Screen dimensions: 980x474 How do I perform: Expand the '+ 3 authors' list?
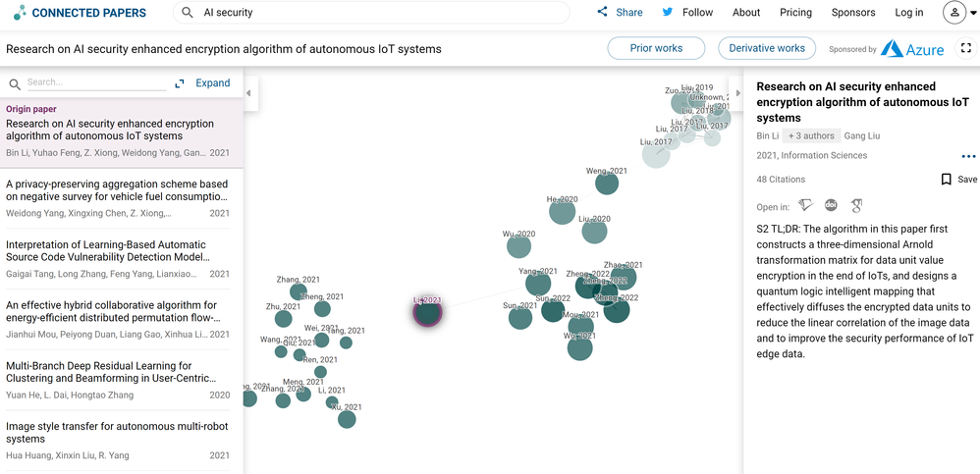(x=811, y=135)
